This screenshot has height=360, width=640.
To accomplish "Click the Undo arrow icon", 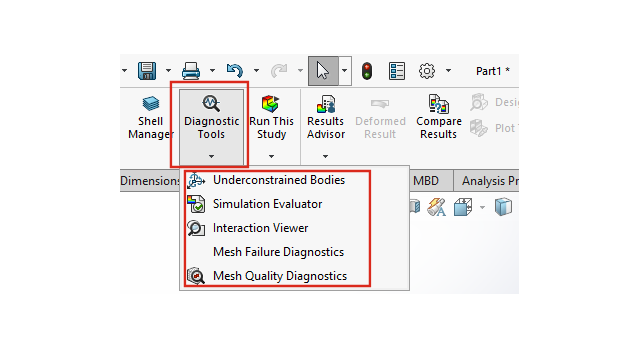I will [x=235, y=71].
